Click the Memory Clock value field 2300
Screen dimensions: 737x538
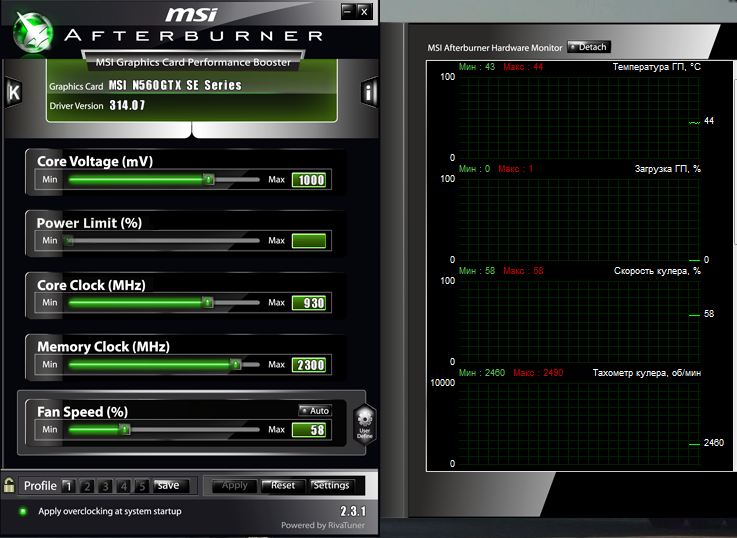(309, 365)
